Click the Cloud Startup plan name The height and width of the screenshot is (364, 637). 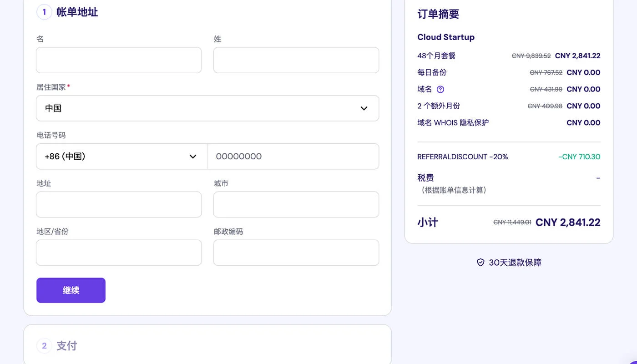point(446,37)
